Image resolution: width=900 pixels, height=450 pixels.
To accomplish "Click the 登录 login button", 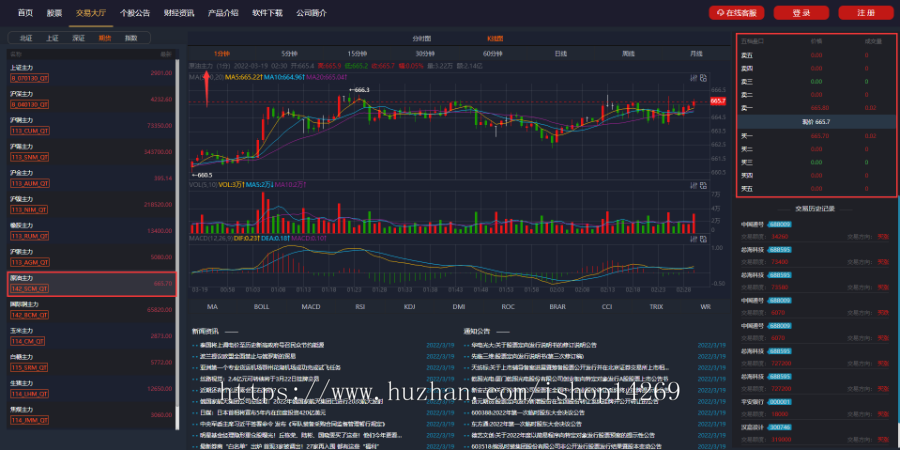I will point(801,13).
